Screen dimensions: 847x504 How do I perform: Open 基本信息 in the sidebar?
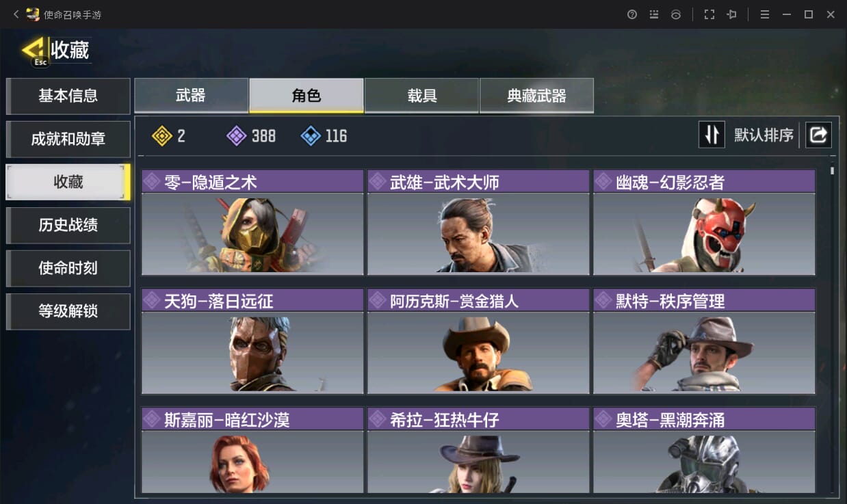click(68, 96)
